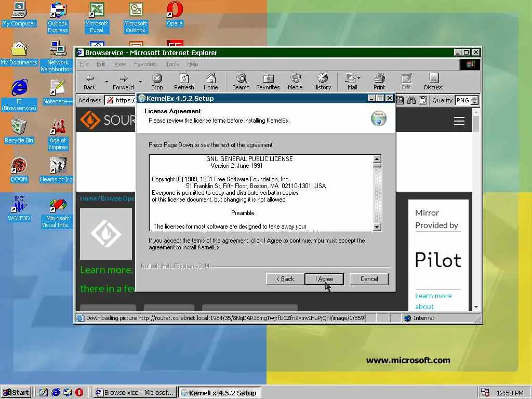The height and width of the screenshot is (399, 532).
Task: Open the Forward history dropdown arrow
Action: click(140, 82)
